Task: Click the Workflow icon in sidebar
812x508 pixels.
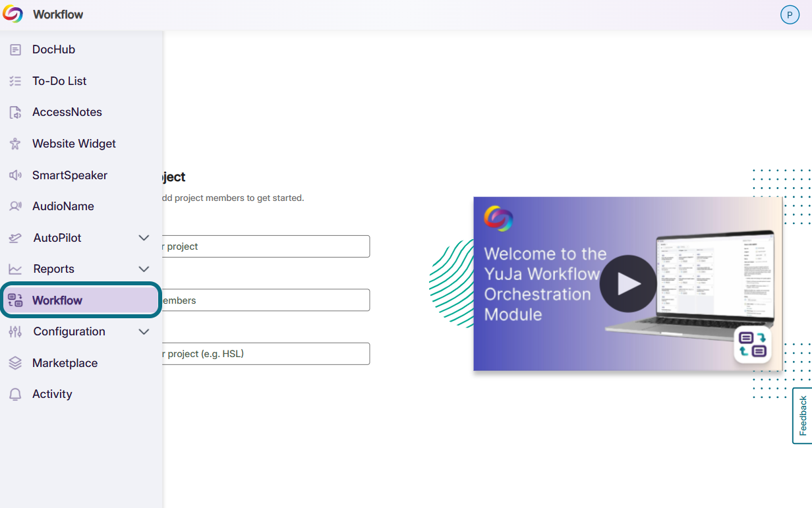Action: point(15,300)
